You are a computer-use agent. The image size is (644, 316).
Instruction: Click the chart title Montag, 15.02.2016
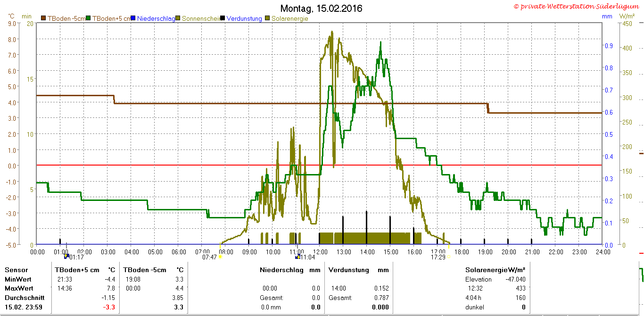pyautogui.click(x=322, y=8)
